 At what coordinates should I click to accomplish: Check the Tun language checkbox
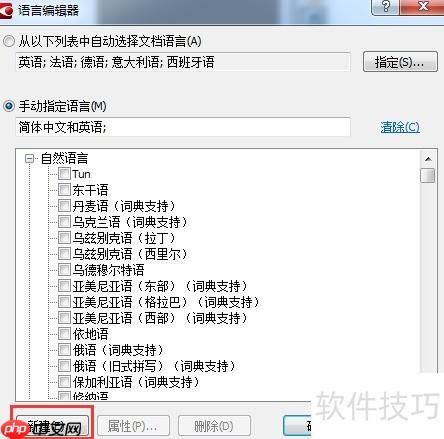(x=64, y=174)
